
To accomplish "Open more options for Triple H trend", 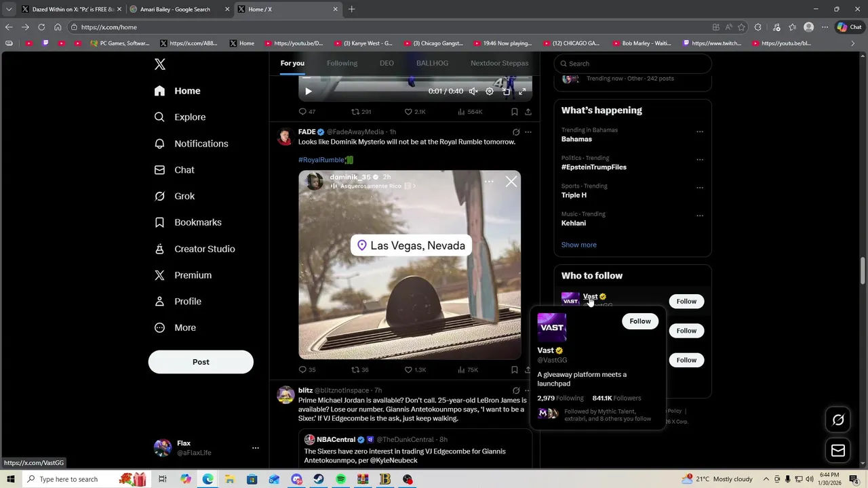I will click(700, 188).
